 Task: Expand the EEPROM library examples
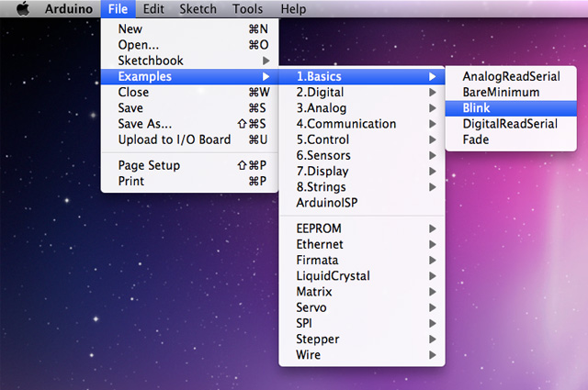coord(317,228)
